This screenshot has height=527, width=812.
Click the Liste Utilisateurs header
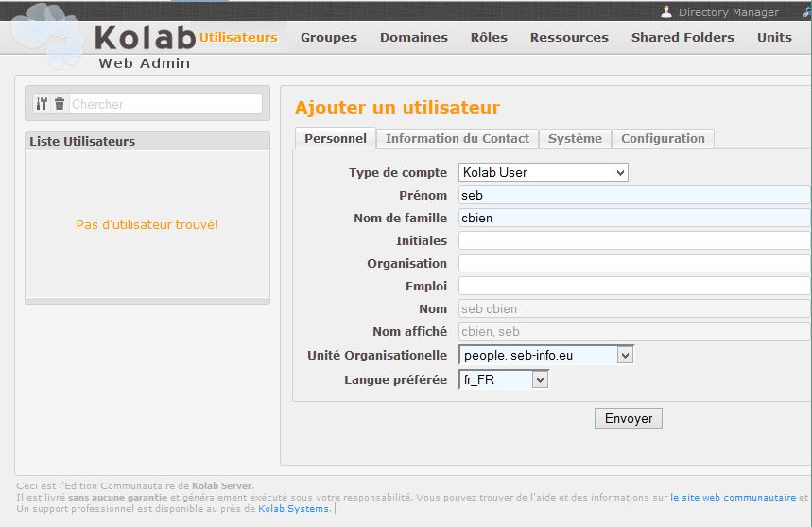pyautogui.click(x=147, y=142)
